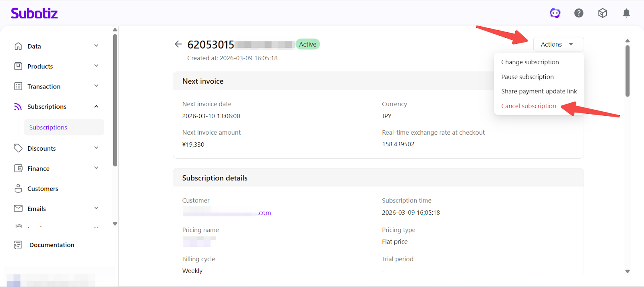
Task: Open the customer email link
Action: click(x=227, y=213)
